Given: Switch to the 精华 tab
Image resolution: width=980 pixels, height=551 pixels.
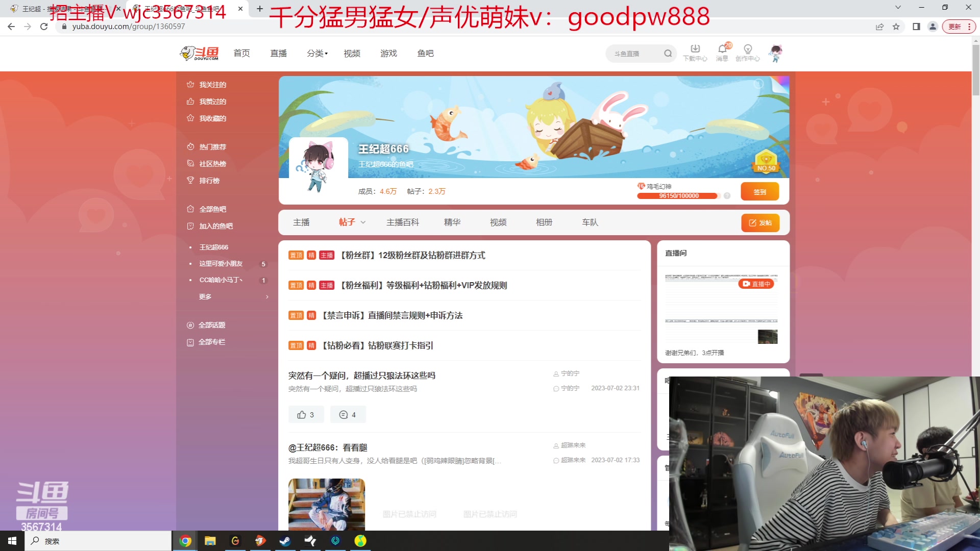Looking at the screenshot, I should pos(452,222).
